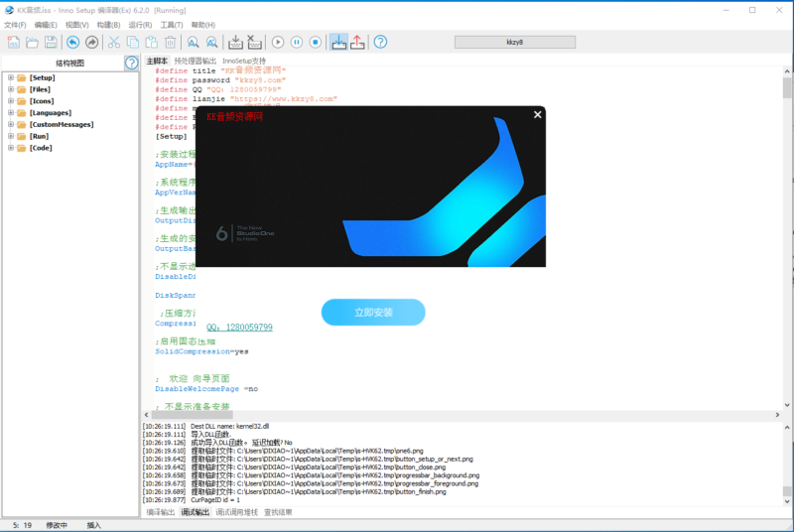This screenshot has height=532, width=794.
Task: Click the new script file icon
Action: pyautogui.click(x=14, y=42)
